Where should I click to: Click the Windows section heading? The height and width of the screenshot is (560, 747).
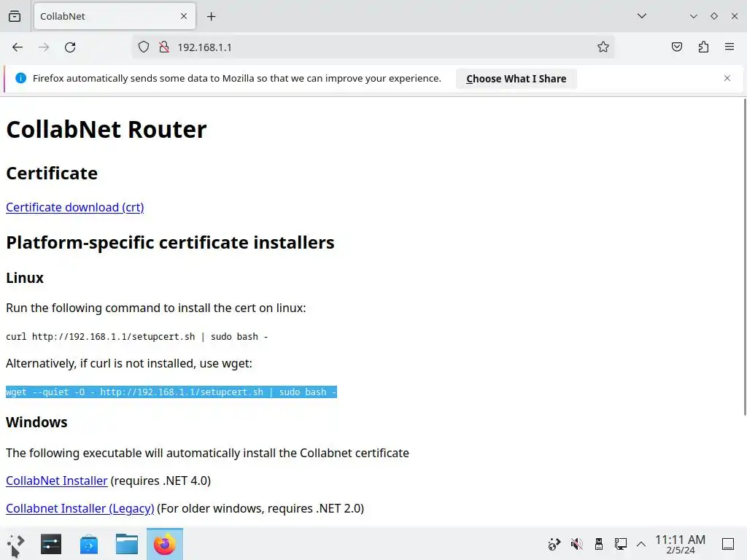(36, 422)
